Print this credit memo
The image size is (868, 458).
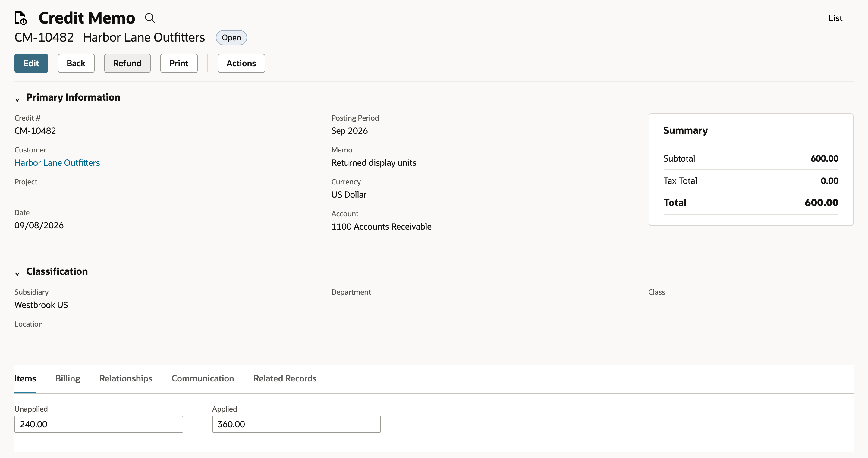click(x=179, y=63)
